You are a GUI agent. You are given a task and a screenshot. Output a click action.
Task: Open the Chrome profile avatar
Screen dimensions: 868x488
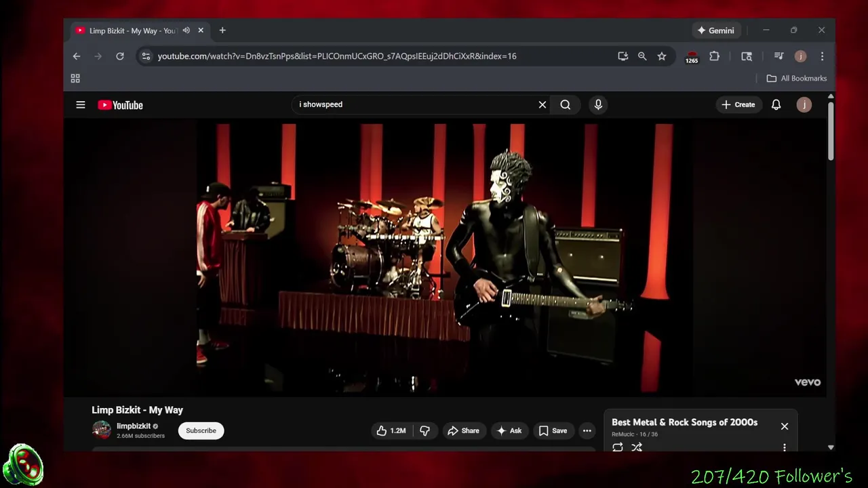tap(801, 56)
